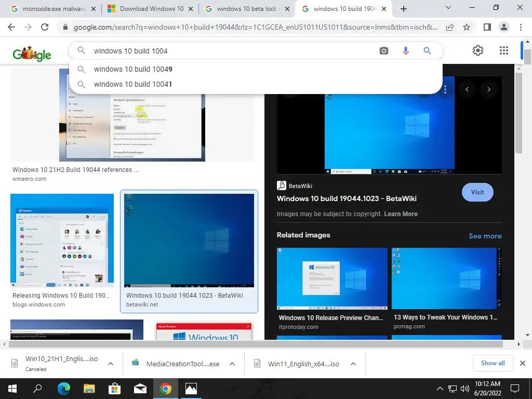The height and width of the screenshot is (399, 532).
Task: Open the tab search chevron
Action: point(448,7)
